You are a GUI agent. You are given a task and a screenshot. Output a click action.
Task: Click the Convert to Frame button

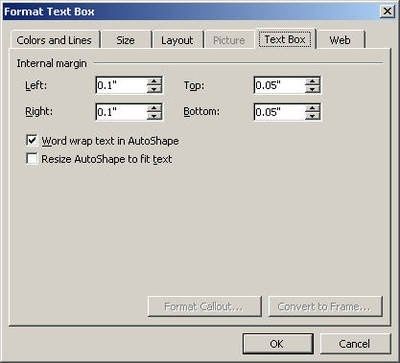pos(325,306)
